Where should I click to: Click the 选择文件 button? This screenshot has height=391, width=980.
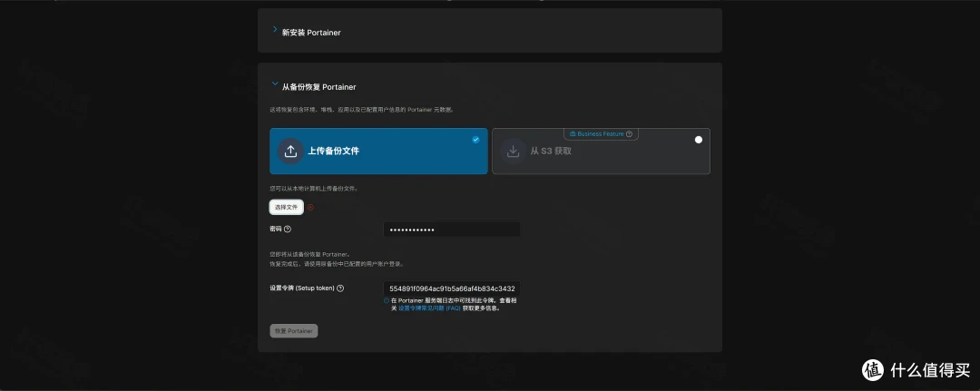pos(286,207)
